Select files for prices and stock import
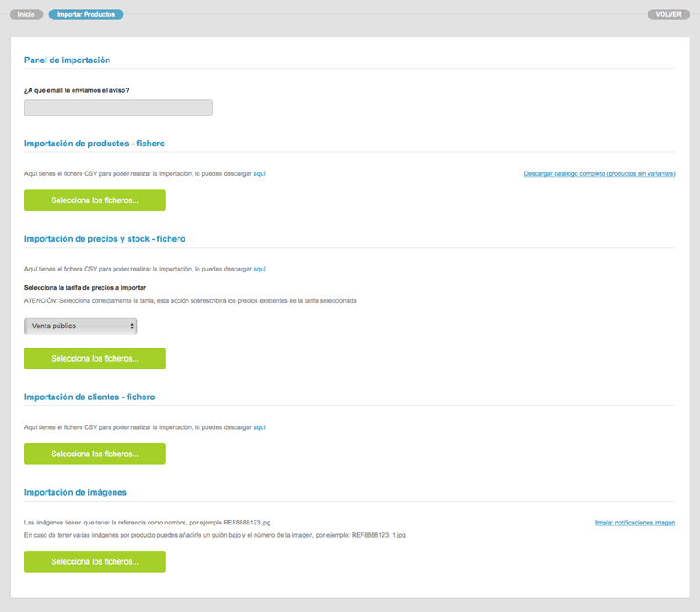The height and width of the screenshot is (612, 700). (94, 358)
